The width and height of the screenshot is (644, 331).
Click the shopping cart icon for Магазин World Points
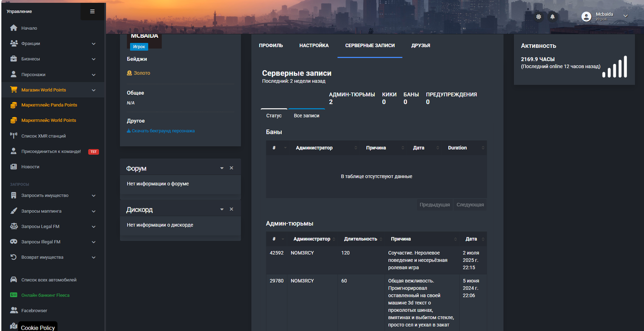(14, 90)
